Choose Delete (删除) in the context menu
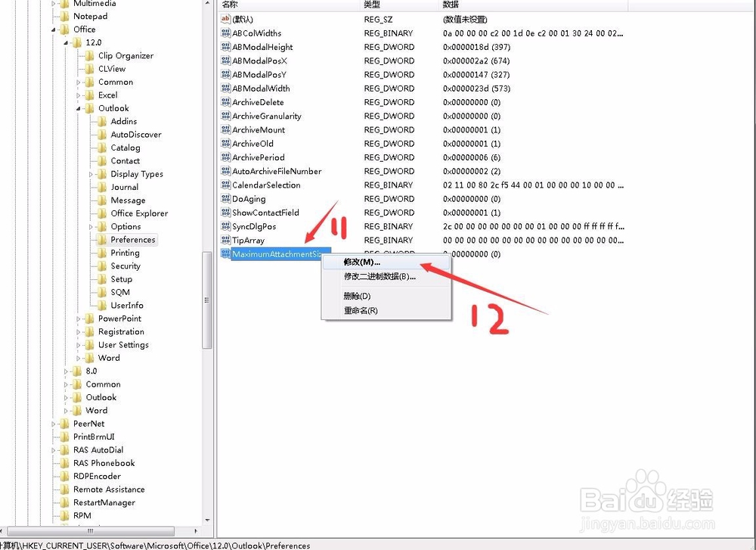756x550 pixels. tap(357, 296)
